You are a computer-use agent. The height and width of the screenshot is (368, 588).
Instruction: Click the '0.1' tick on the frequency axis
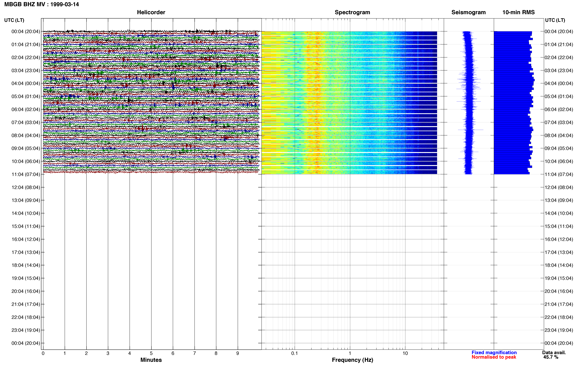point(295,353)
